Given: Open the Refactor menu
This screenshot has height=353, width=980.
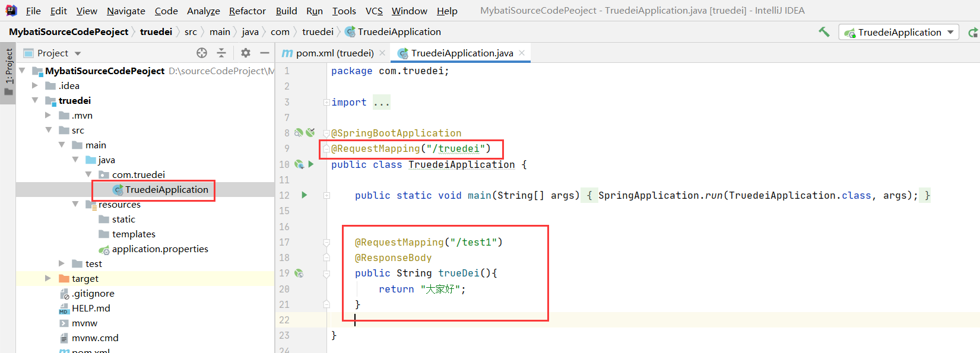Looking at the screenshot, I should pos(248,11).
